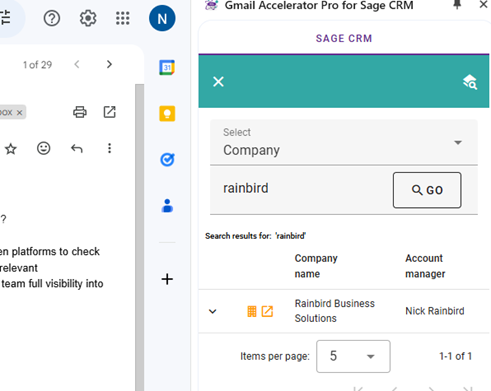
Task: Click the Account manager column header
Action: coord(425,266)
